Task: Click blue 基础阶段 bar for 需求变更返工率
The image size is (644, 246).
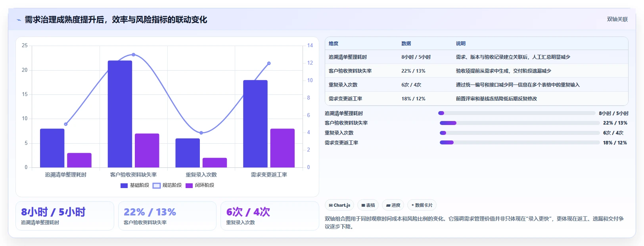Action: pyautogui.click(x=255, y=124)
